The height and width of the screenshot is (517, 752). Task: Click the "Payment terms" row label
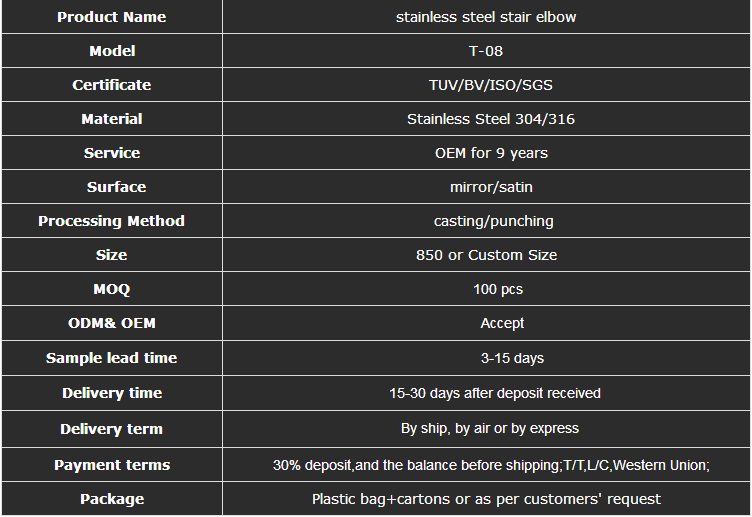[x=112, y=465]
